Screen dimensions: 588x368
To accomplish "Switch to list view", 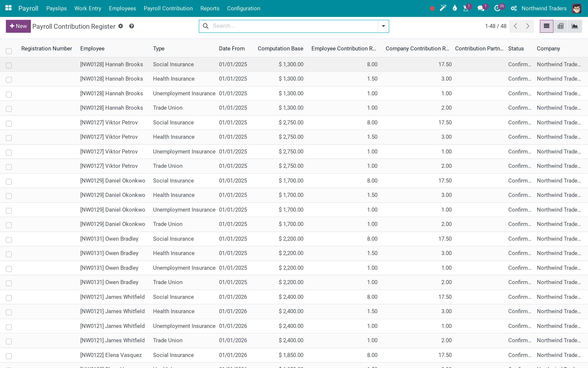I will click(546, 26).
